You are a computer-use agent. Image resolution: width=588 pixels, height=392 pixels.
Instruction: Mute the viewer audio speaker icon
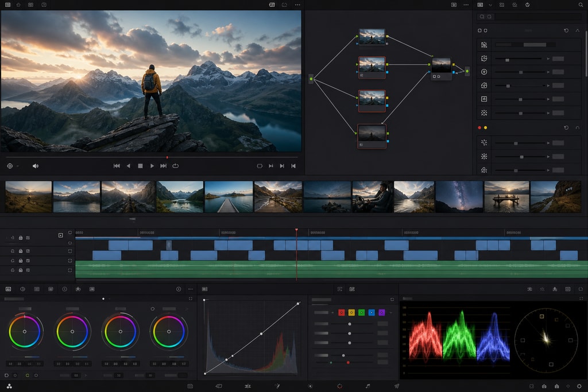[36, 166]
